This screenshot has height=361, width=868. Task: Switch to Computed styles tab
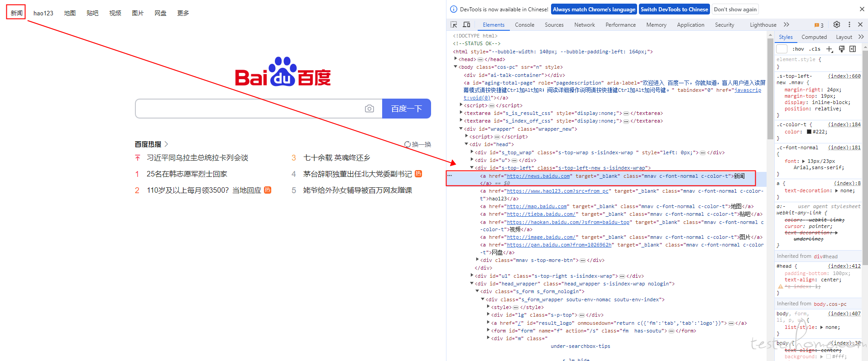tap(814, 37)
